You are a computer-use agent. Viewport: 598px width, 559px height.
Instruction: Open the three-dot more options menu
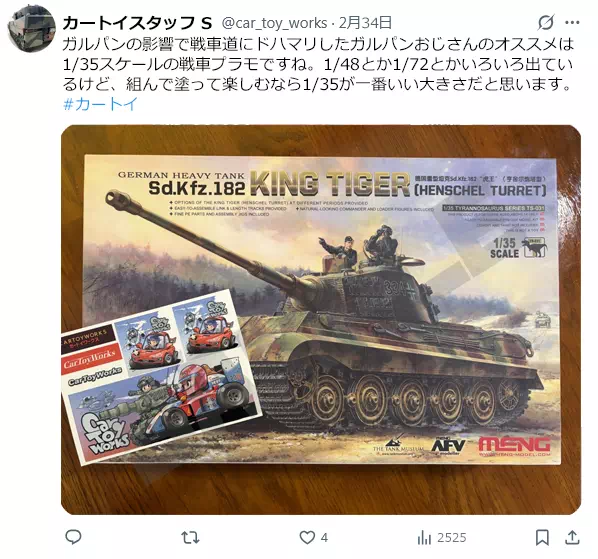pos(572,22)
